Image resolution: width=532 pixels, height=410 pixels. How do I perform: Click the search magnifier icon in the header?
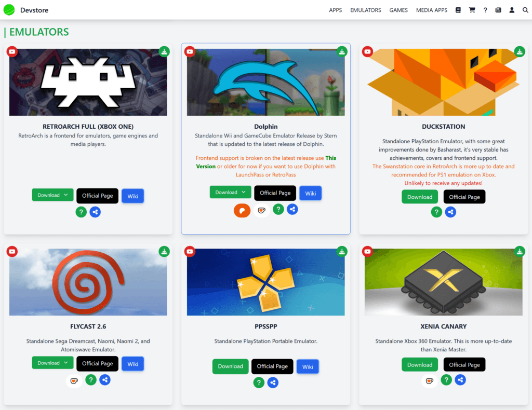click(525, 10)
